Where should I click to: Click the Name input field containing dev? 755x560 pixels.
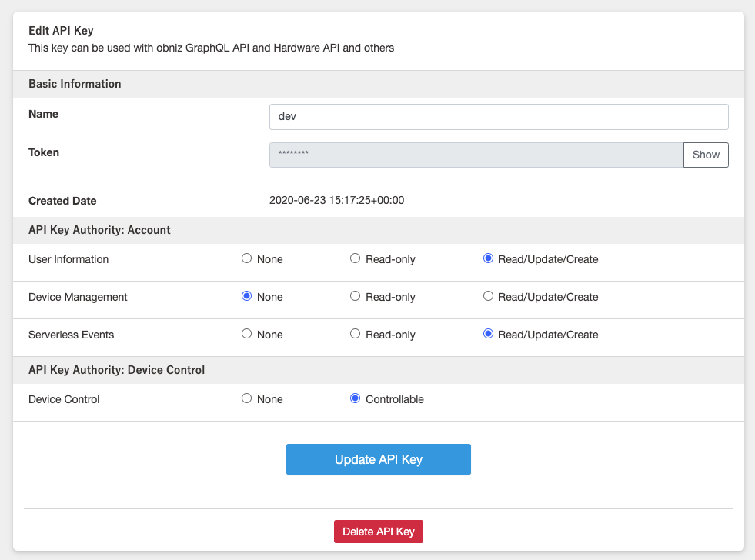point(498,117)
